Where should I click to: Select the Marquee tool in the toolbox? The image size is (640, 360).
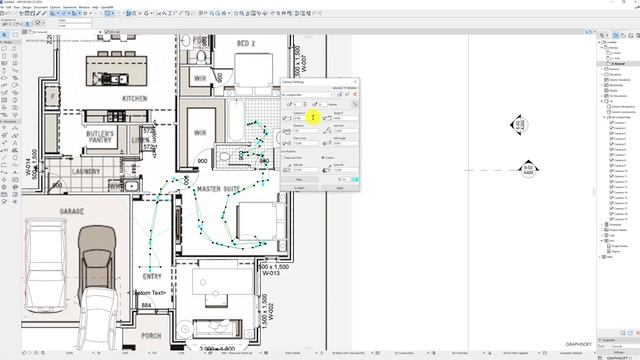(15, 35)
